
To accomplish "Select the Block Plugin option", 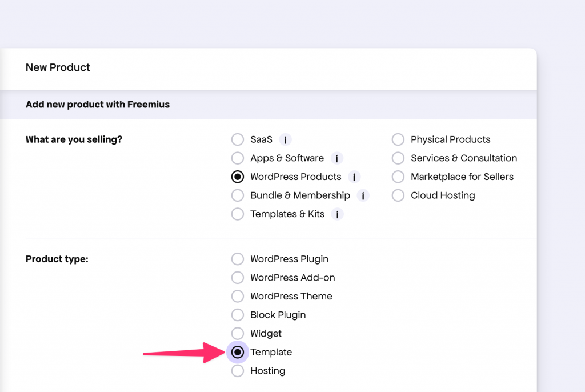I will pos(238,315).
